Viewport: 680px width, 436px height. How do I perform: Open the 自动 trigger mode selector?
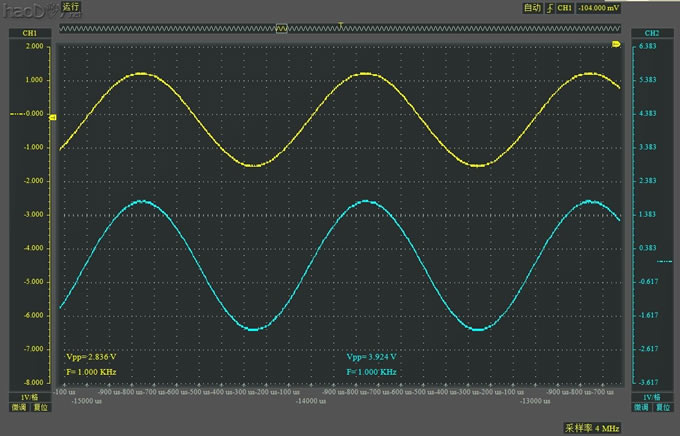[x=532, y=7]
